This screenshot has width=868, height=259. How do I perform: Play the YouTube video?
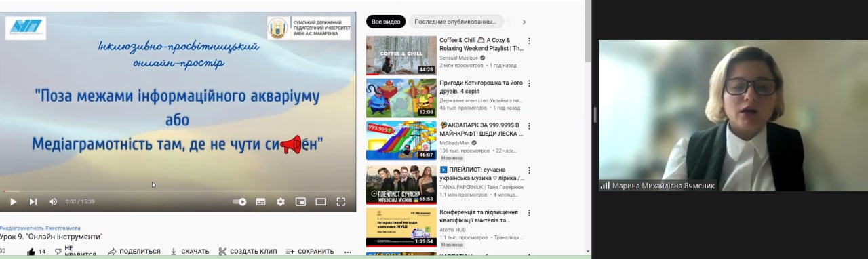(13, 201)
